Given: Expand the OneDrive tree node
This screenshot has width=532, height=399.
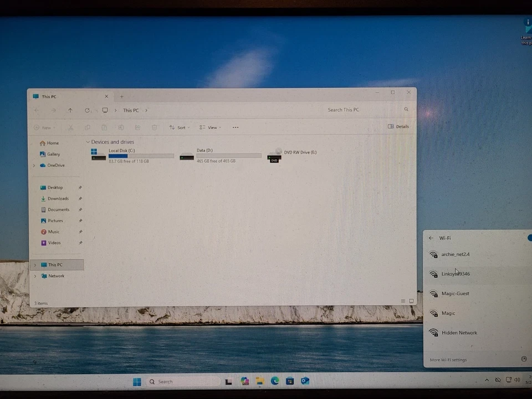Looking at the screenshot, I should 34,166.
